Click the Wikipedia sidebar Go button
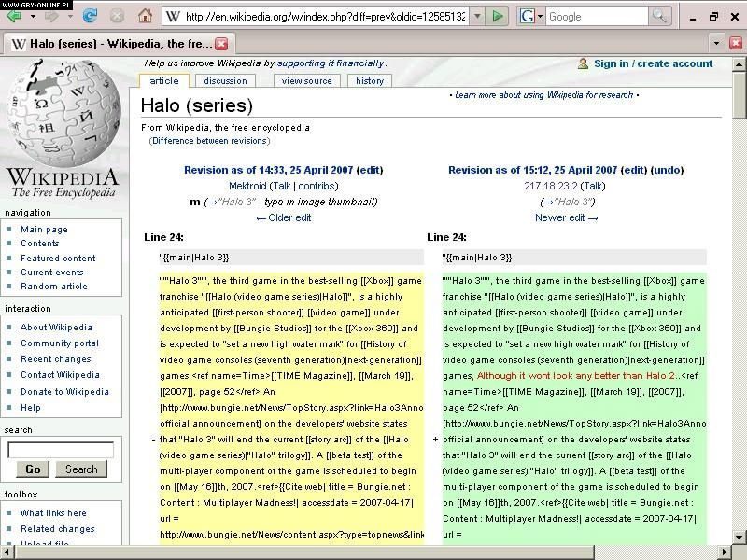This screenshot has height=560, width=747. (x=33, y=469)
